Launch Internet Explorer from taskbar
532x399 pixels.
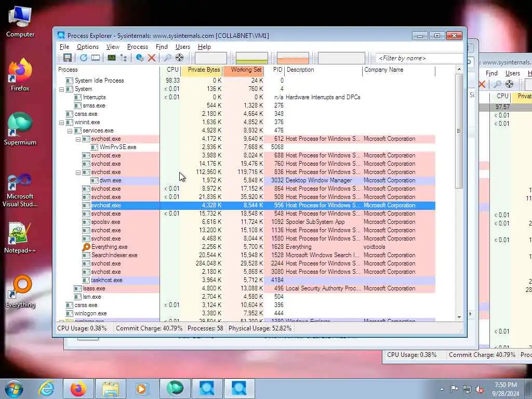tap(46, 389)
